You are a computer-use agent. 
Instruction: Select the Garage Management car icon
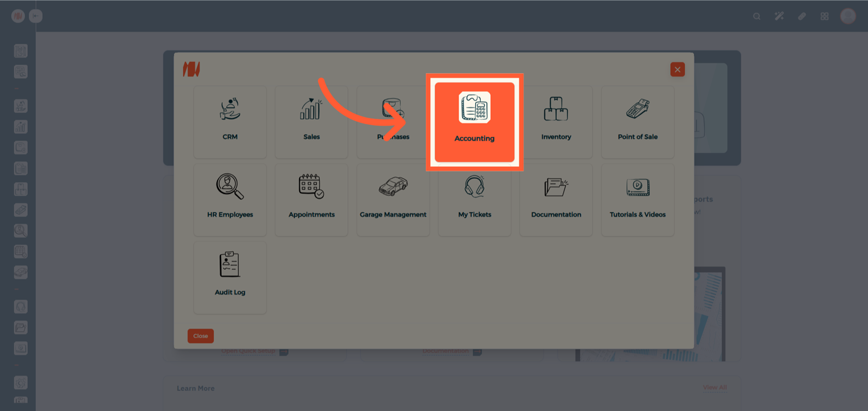(x=393, y=187)
